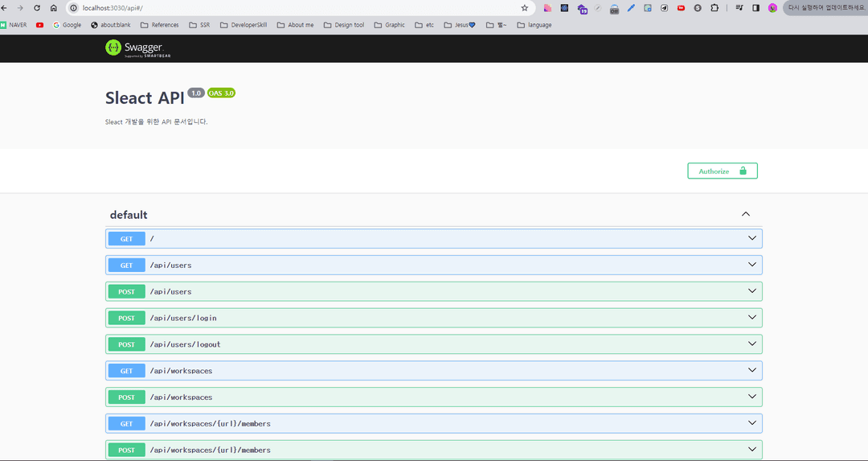Open the DeveloperSkill bookmark folder
This screenshot has width=868, height=461.
point(243,25)
